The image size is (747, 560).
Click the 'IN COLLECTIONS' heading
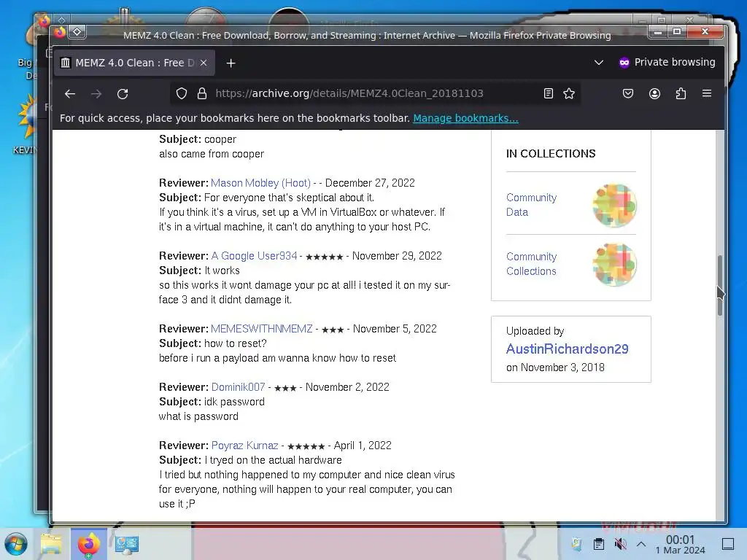pyautogui.click(x=551, y=153)
